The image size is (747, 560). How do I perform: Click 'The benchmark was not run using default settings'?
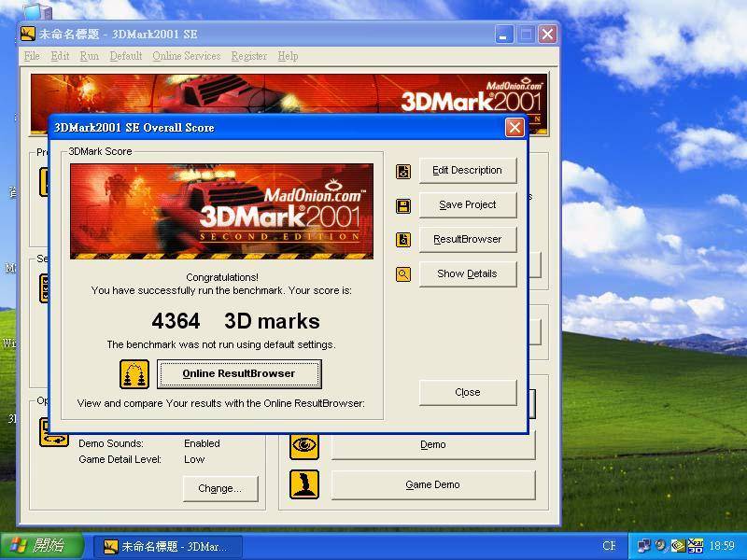coord(221,344)
